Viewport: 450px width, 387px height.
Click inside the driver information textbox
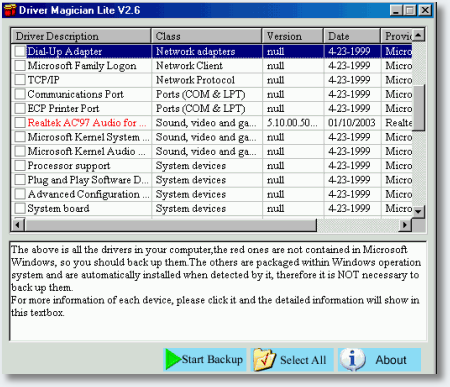(x=218, y=291)
